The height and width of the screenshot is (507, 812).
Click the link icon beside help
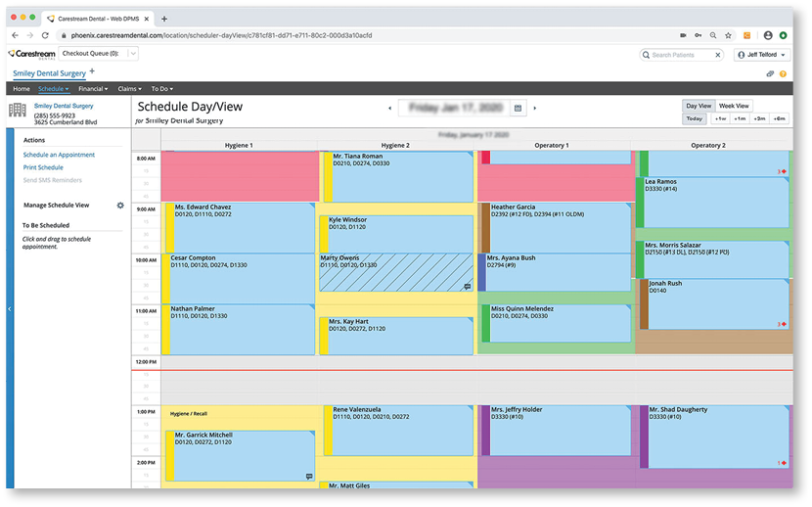pyautogui.click(x=770, y=73)
